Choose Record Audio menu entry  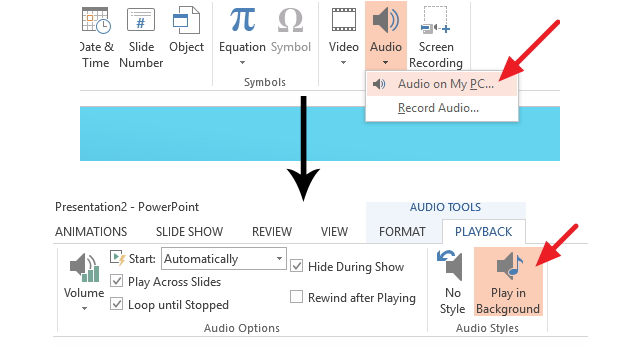[x=442, y=108]
